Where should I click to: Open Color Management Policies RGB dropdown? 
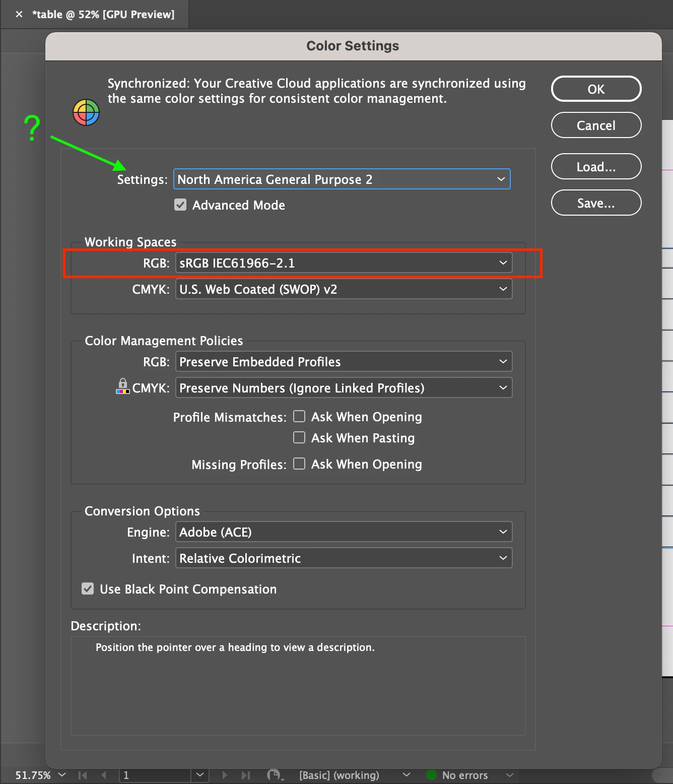[x=344, y=361]
